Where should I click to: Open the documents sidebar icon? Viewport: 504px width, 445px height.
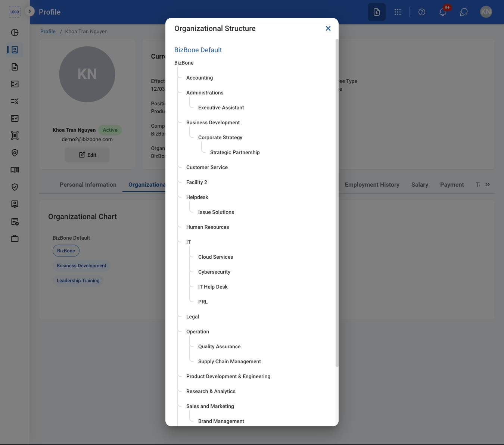click(x=15, y=67)
